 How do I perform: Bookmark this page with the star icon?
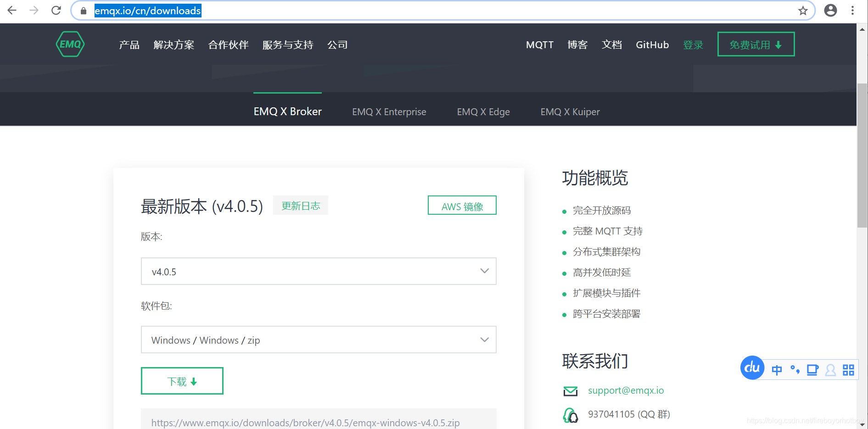(803, 11)
